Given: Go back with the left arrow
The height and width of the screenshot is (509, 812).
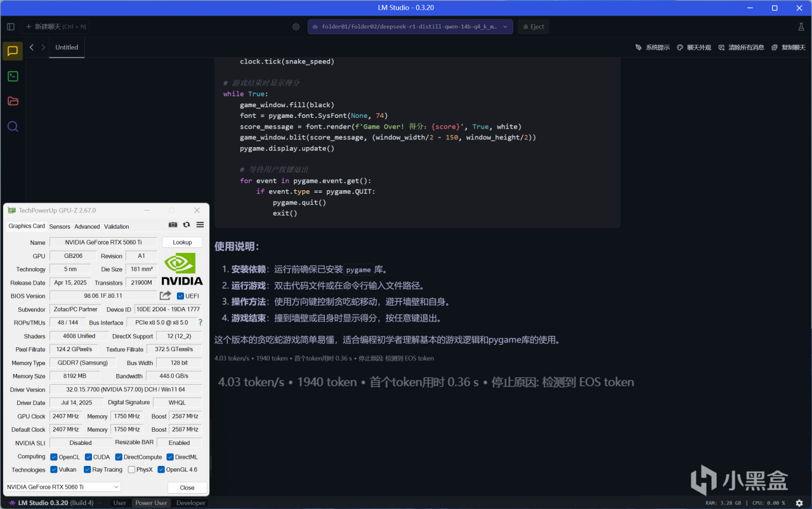Looking at the screenshot, I should [x=32, y=47].
